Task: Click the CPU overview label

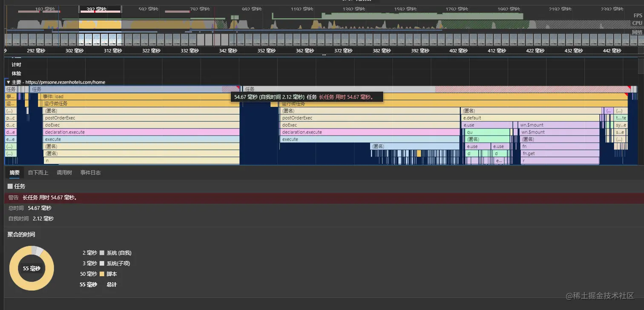Action: pos(637,23)
